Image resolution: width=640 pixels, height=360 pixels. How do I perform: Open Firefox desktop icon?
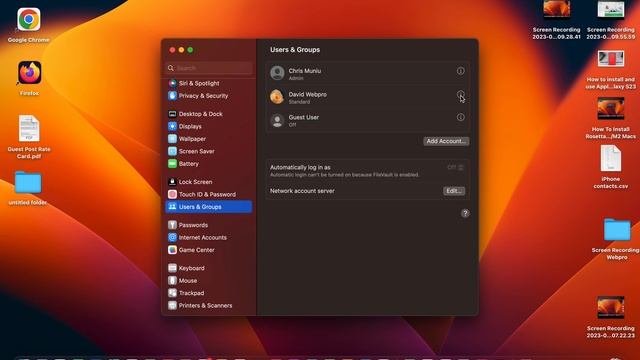(29, 72)
